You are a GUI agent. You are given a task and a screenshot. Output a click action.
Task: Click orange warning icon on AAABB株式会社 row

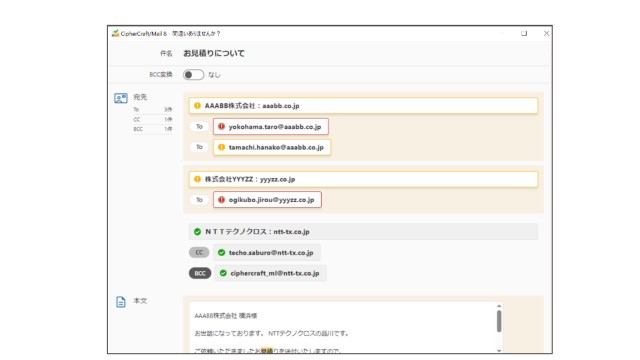(x=197, y=106)
